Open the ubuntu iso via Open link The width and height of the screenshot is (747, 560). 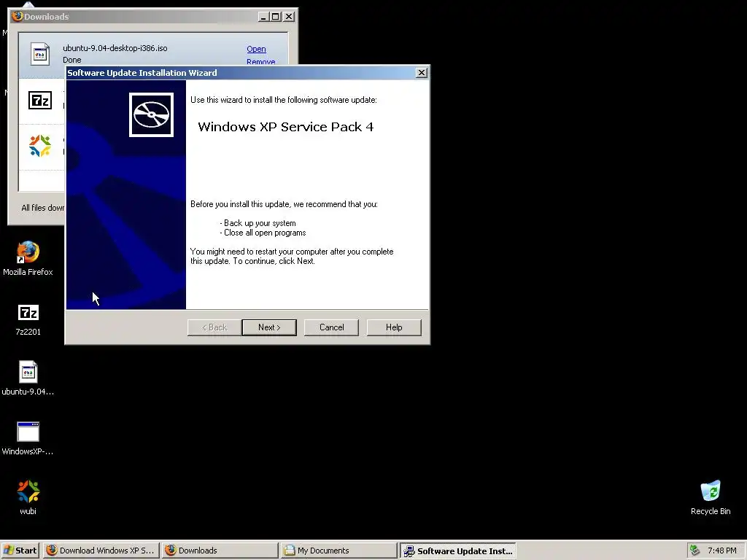(x=256, y=49)
